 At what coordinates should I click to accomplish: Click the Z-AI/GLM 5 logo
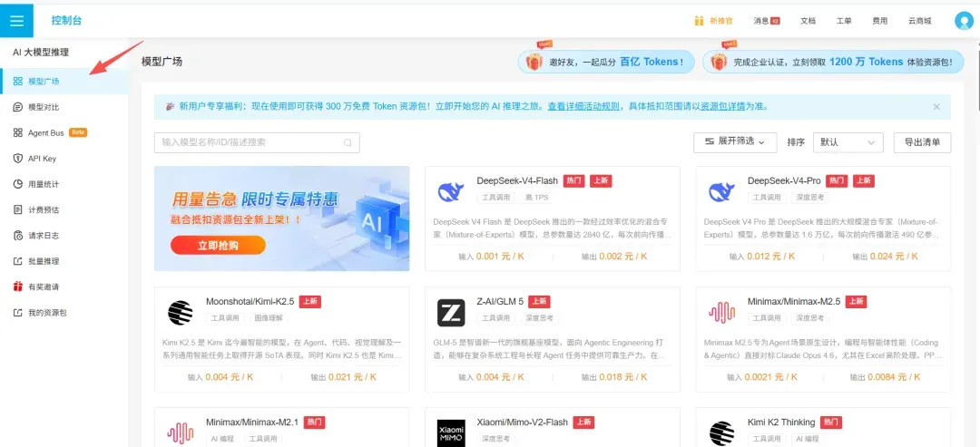451,313
